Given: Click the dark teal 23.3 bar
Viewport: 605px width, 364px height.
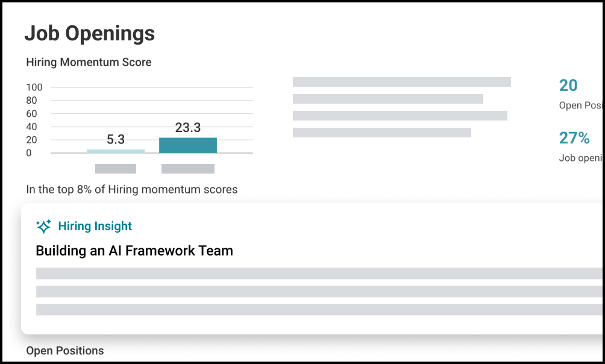Looking at the screenshot, I should click(x=188, y=145).
